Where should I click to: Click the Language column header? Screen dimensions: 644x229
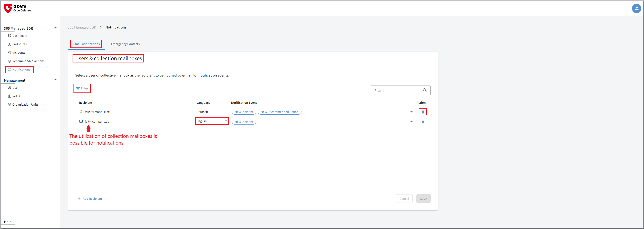coord(203,103)
